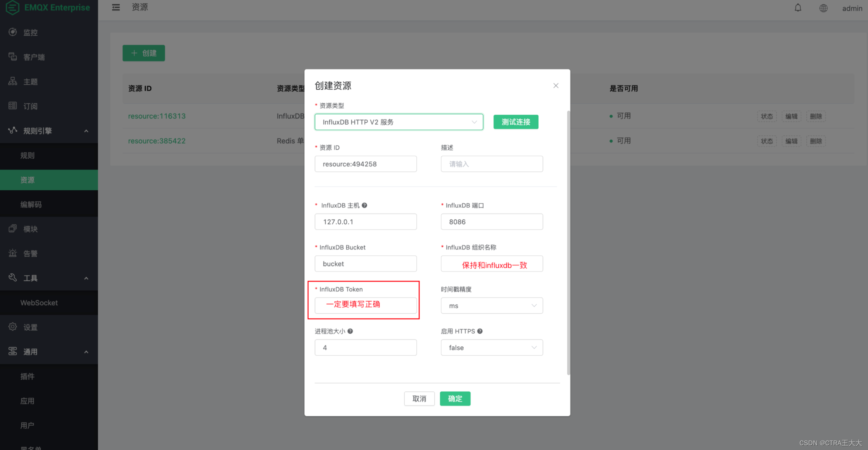Screen dimensions: 868x450
Task: Click the 描述 input field
Action: click(x=491, y=164)
